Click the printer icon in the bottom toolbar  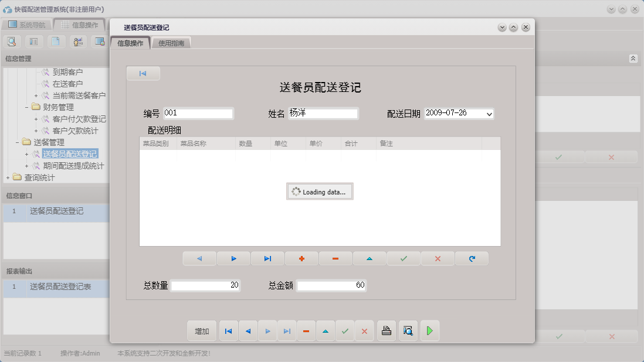[x=386, y=331]
